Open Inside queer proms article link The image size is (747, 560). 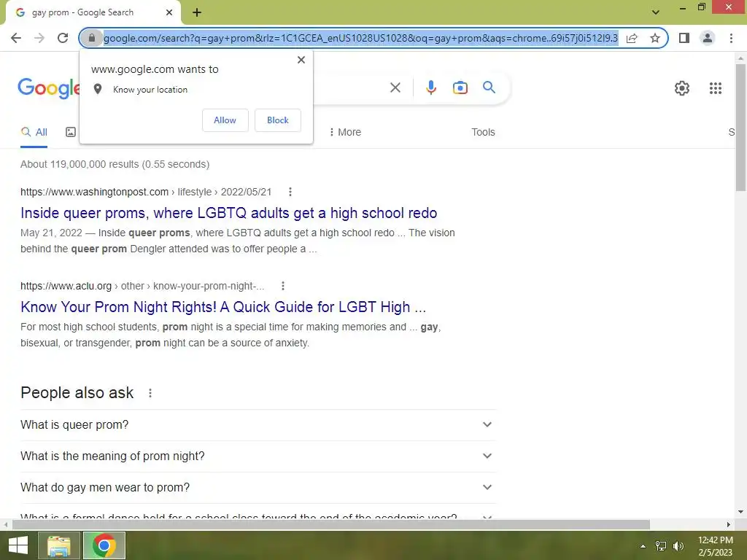click(228, 213)
